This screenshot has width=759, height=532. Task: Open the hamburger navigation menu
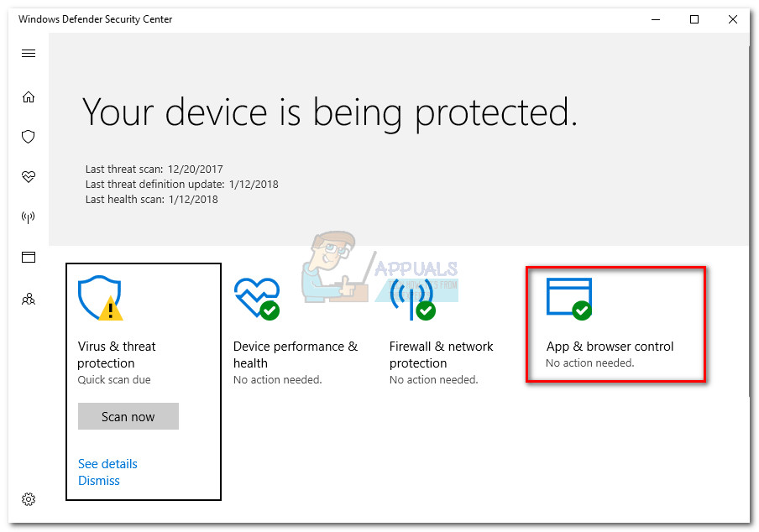[x=29, y=54]
